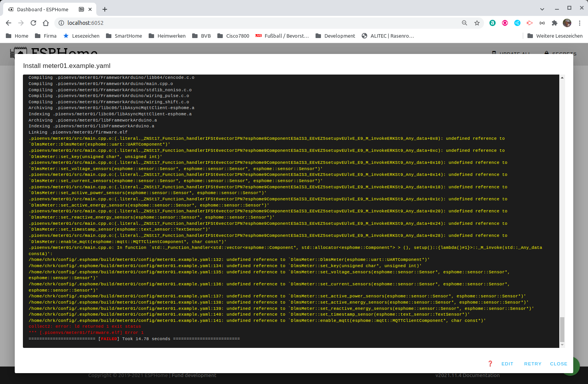588x384 pixels.
Task: Open the Cisco7800 bookmarks folder
Action: click(x=233, y=36)
